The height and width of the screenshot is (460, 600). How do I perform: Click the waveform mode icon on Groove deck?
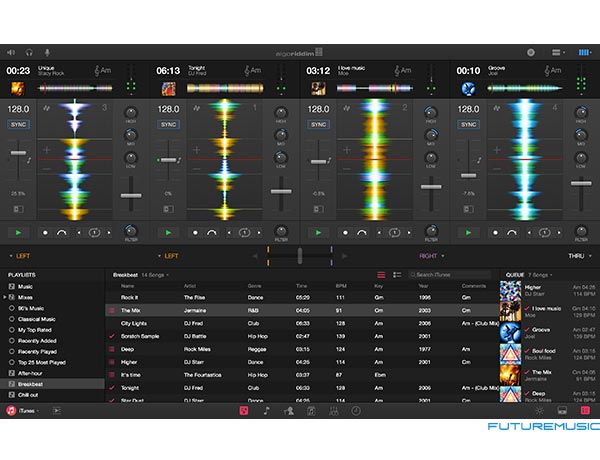[496, 109]
